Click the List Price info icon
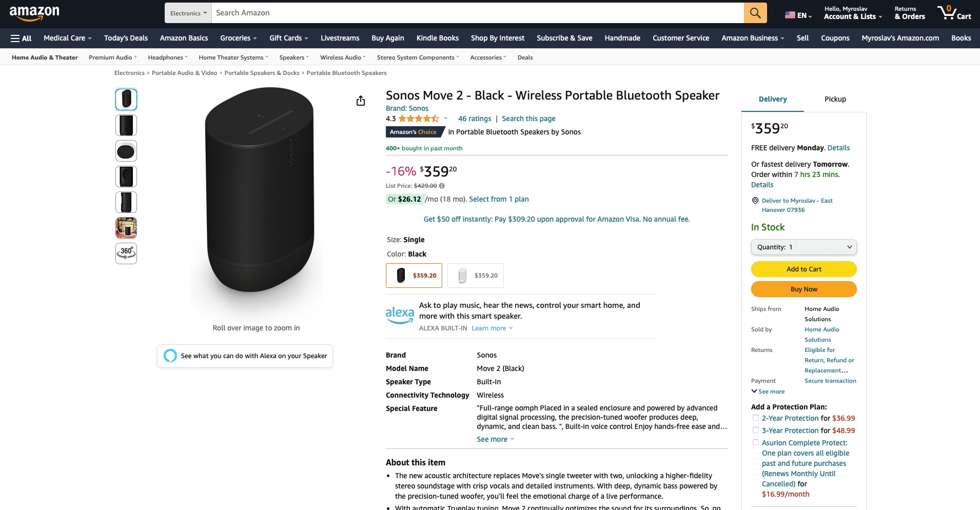The width and height of the screenshot is (980, 510). pyautogui.click(x=442, y=186)
